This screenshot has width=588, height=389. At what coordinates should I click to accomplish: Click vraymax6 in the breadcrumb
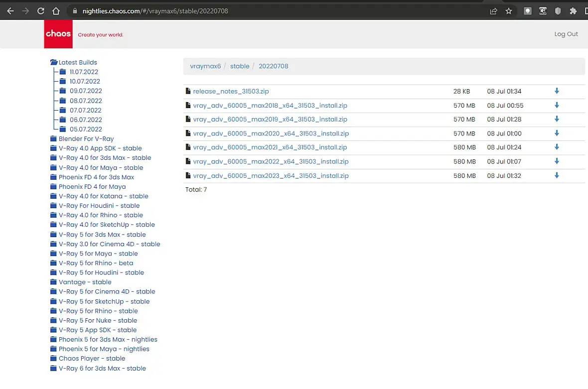tap(205, 66)
